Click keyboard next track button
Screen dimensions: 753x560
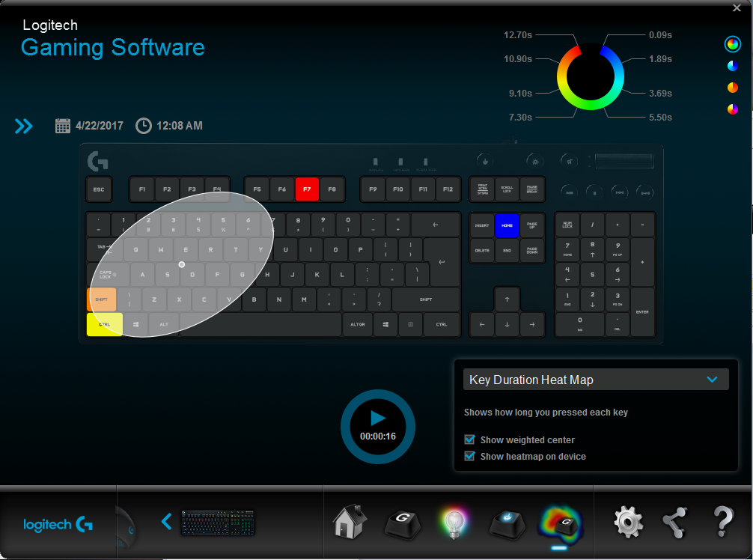pos(644,192)
